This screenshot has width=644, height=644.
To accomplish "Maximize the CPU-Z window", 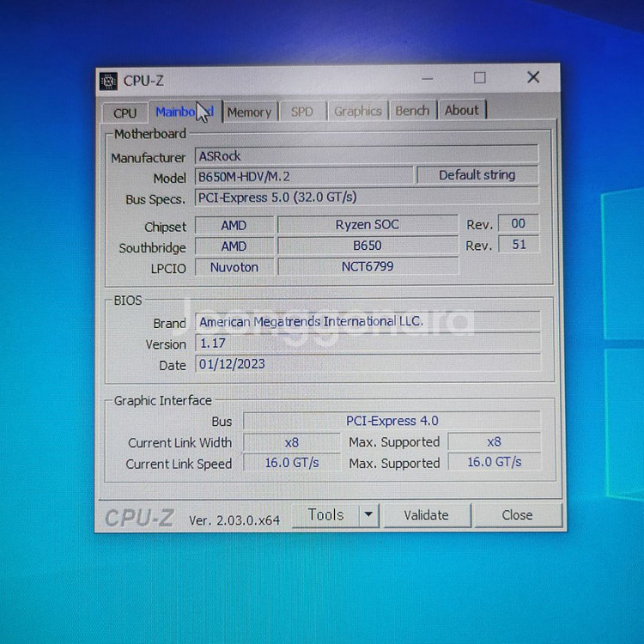I will pos(479,78).
